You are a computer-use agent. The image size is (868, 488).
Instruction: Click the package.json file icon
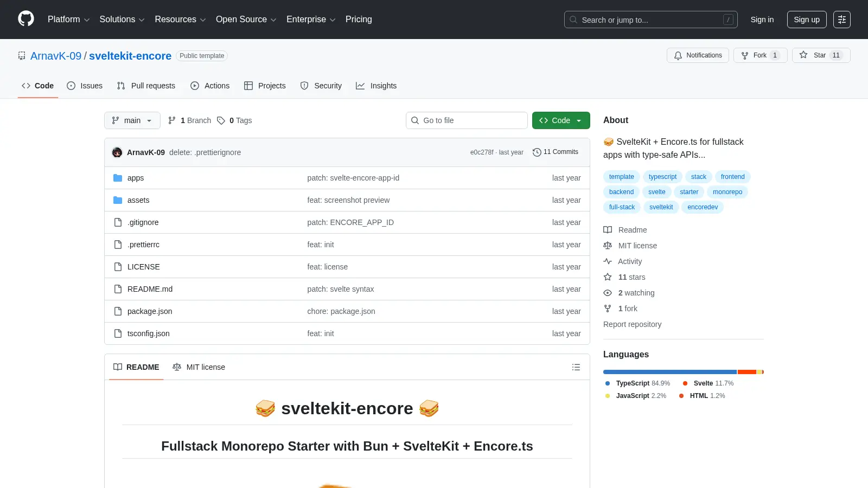tap(118, 311)
